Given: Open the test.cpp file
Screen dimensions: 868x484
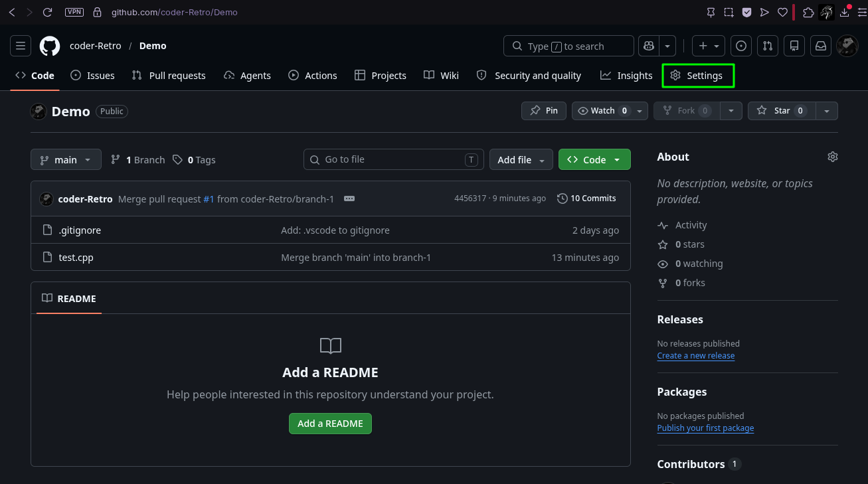Looking at the screenshot, I should tap(76, 258).
